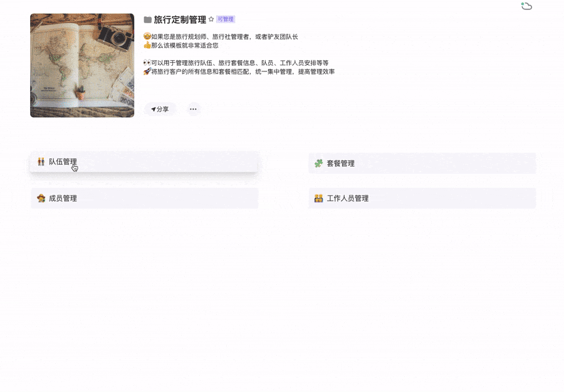Open the 队伍管理 card
Viewport: 564px width, 392px height.
click(144, 162)
